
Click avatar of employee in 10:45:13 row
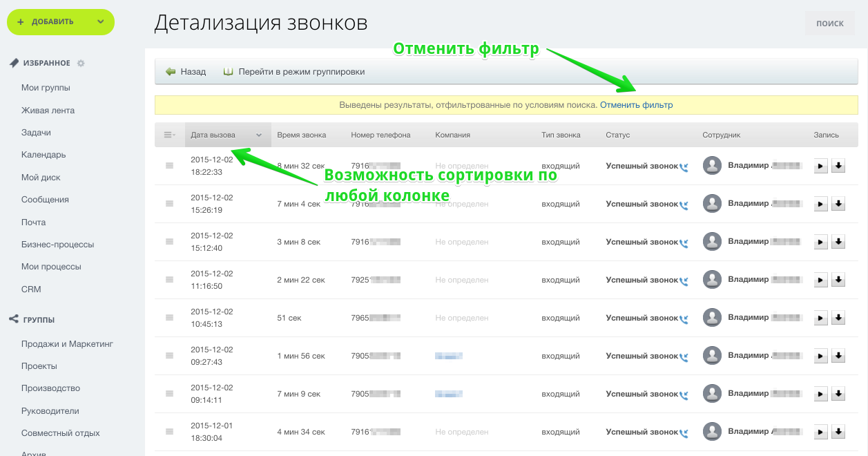[712, 318]
